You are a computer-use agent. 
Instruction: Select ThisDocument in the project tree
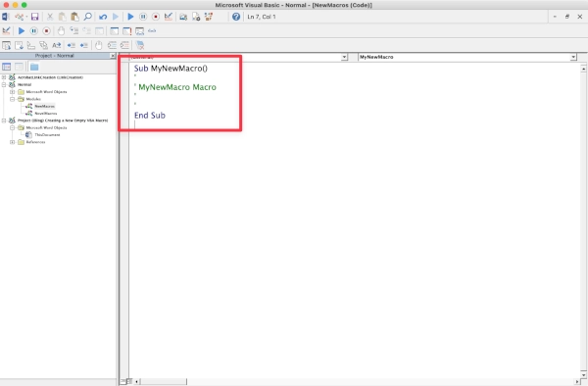pos(47,135)
